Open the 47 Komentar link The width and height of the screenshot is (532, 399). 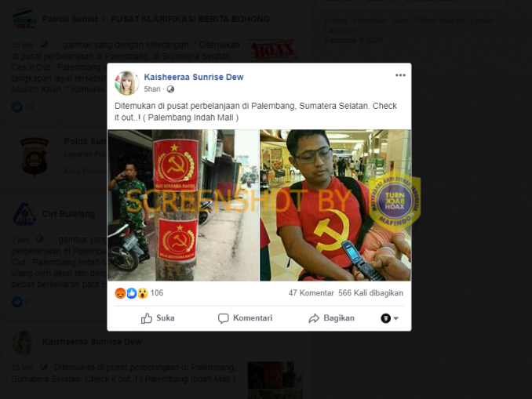tap(312, 293)
